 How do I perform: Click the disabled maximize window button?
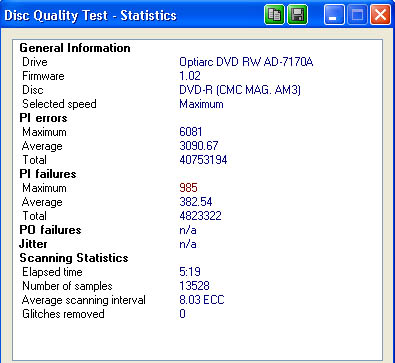(357, 15)
